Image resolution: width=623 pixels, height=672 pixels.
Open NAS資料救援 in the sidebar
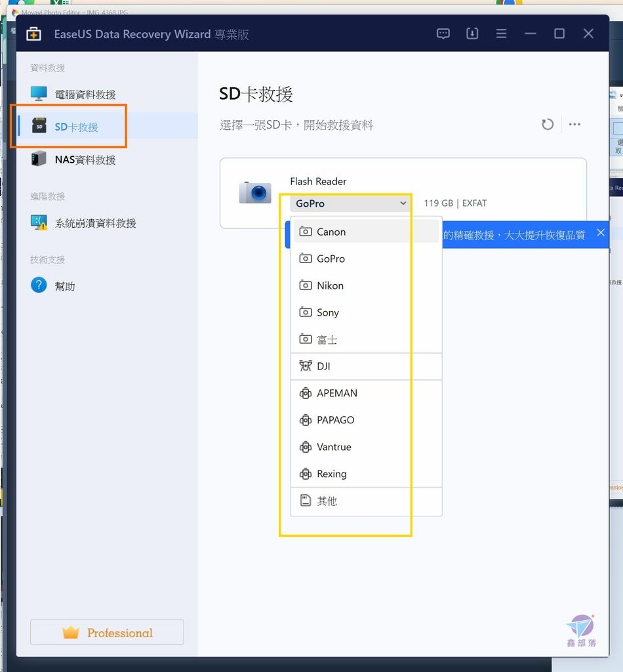click(x=107, y=159)
